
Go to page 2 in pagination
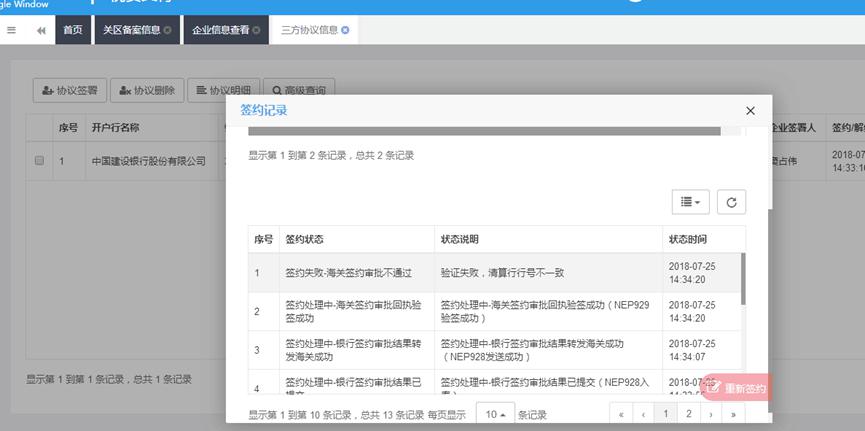688,413
